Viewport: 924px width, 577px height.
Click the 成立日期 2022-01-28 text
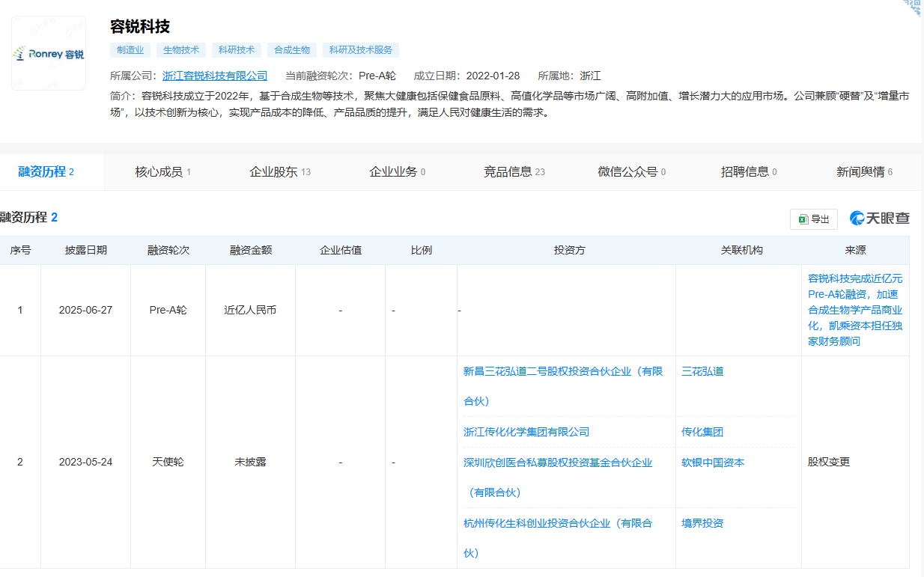[466, 76]
